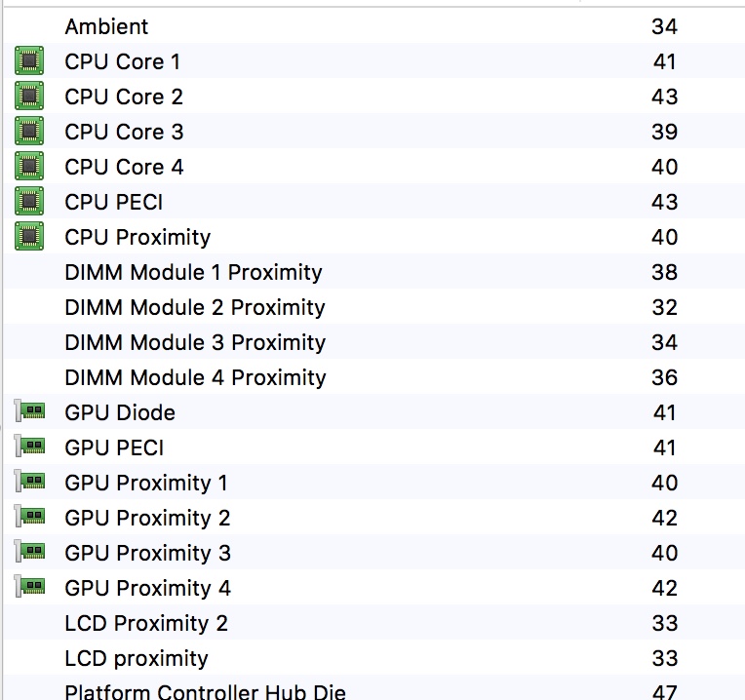Image resolution: width=745 pixels, height=700 pixels.
Task: Click the CPU Core 4 chip icon
Action: 29,166
